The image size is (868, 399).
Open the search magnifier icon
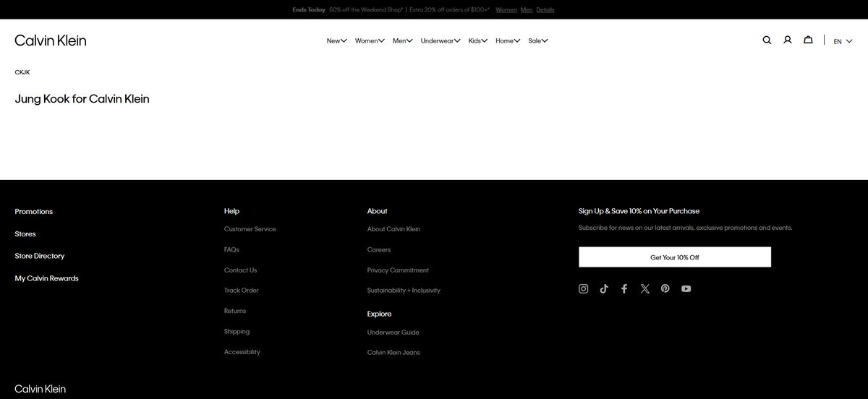click(767, 40)
